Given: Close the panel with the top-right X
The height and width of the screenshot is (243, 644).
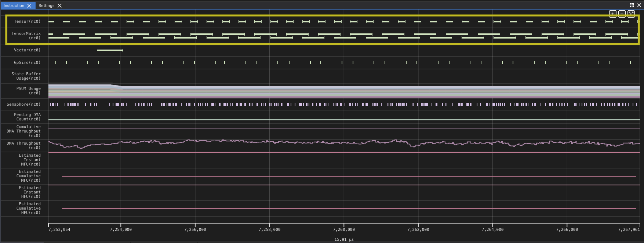Looking at the screenshot, I should coord(639,5).
